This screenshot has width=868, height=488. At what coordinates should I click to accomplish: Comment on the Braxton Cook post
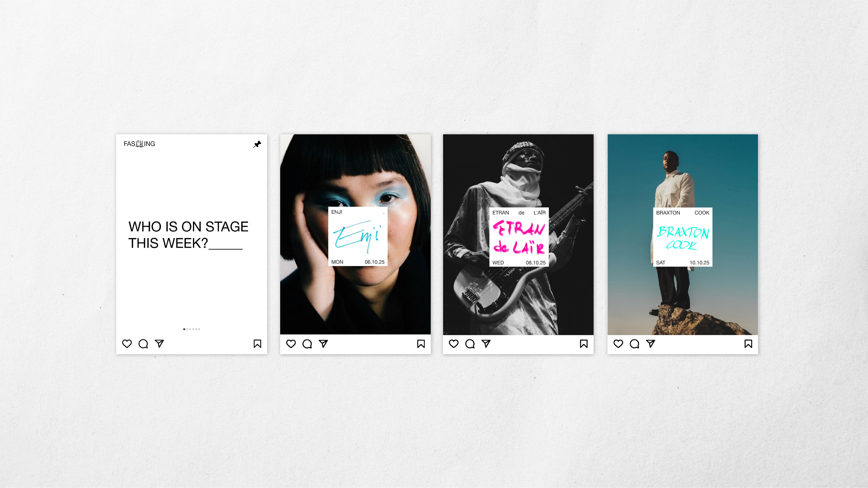coord(635,344)
